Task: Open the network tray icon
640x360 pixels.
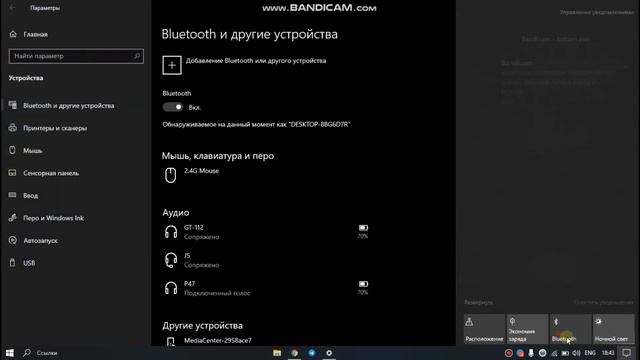Action: point(554,353)
